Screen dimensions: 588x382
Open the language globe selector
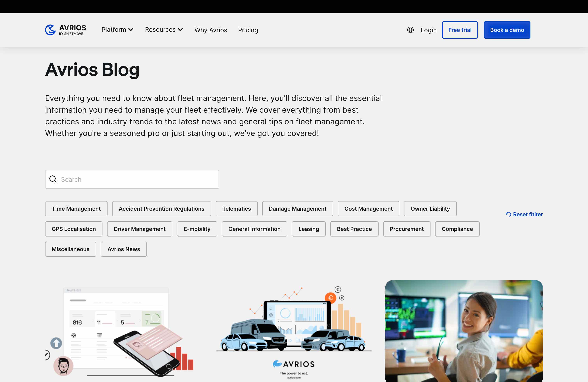(410, 30)
